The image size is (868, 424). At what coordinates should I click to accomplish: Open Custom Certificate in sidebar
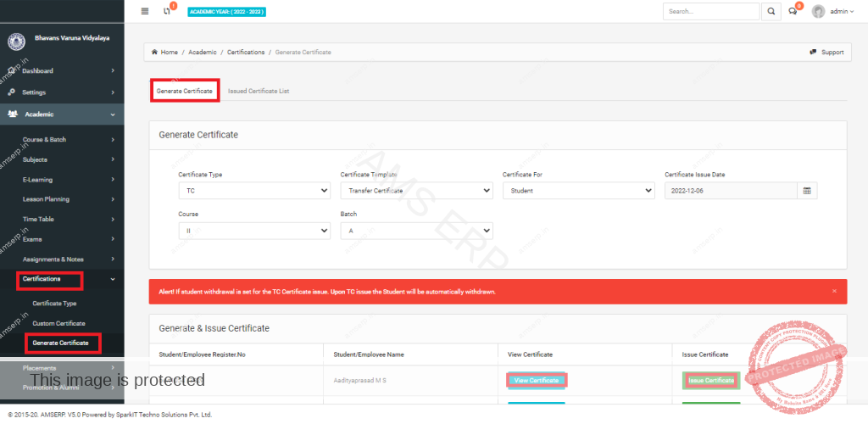pos(58,323)
